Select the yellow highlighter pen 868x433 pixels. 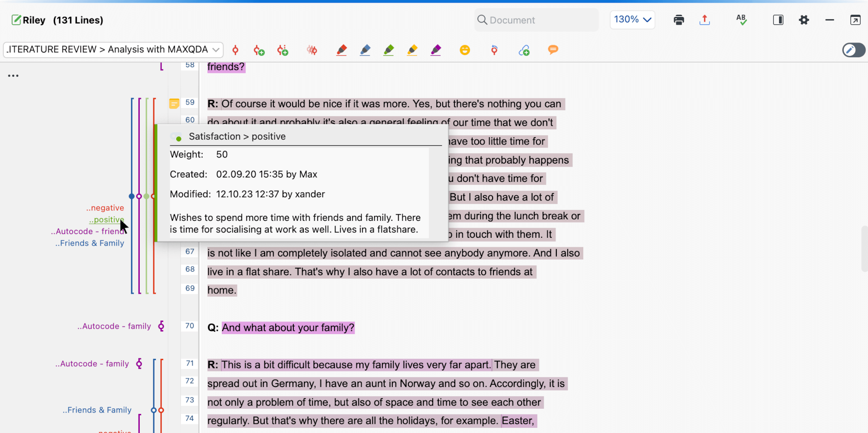point(412,50)
